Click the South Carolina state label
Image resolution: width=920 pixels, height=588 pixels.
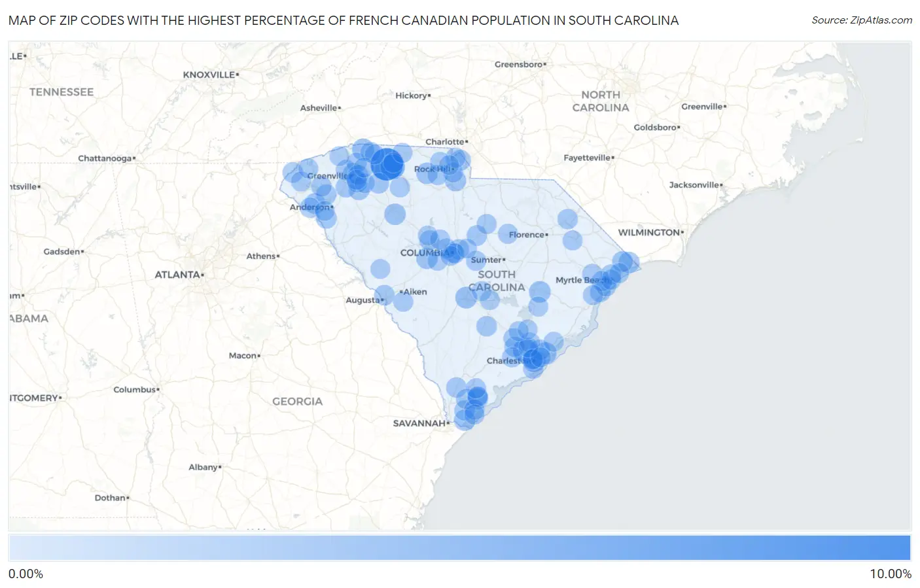click(497, 281)
